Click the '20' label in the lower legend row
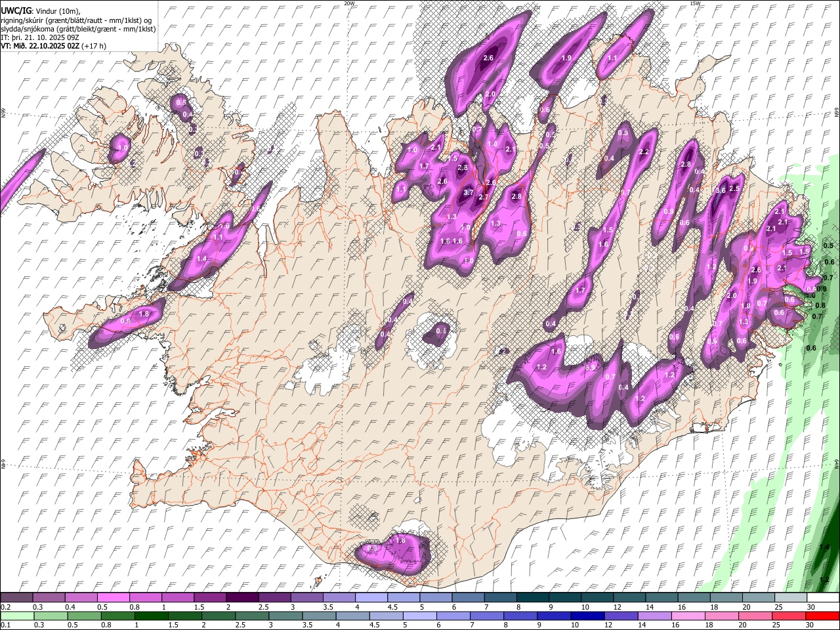840x630 pixels. [744, 625]
